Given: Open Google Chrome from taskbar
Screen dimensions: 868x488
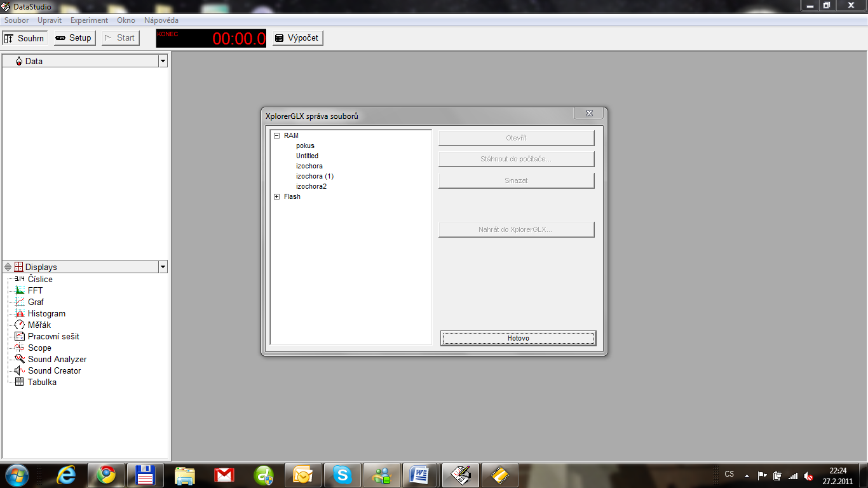Looking at the screenshot, I should click(x=106, y=475).
